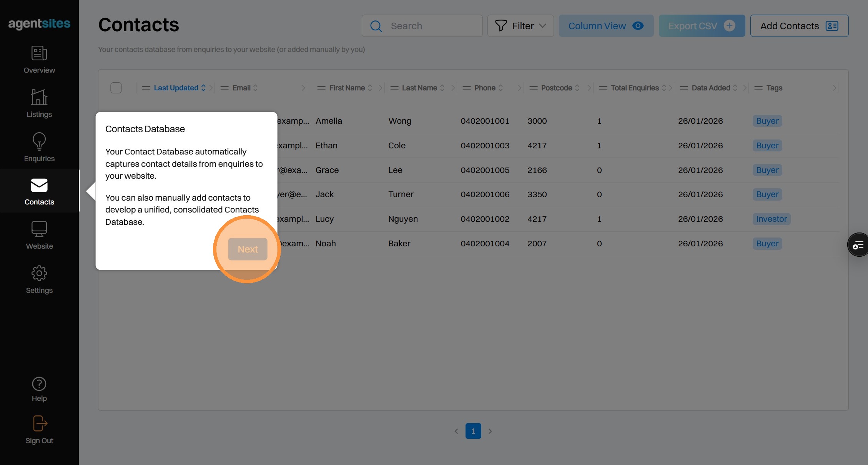Screen dimensions: 868x465
Task: Select the Contacts sidebar tab
Action: coord(39,191)
